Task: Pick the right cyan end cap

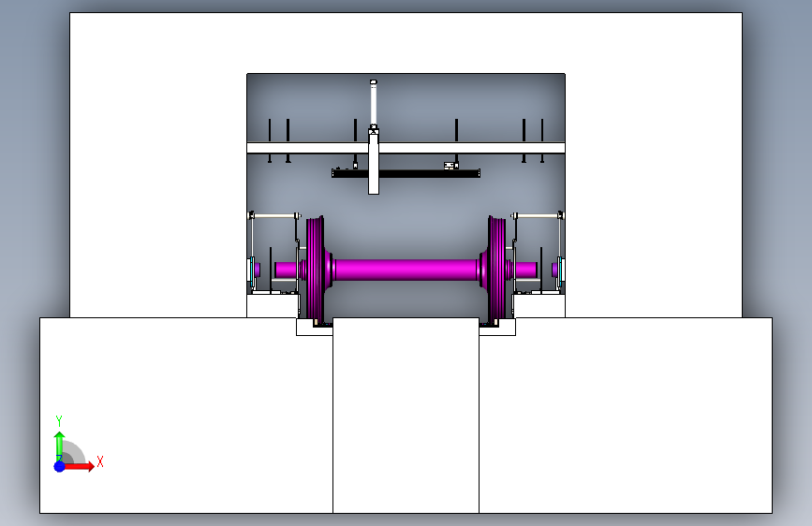Action: click(560, 270)
